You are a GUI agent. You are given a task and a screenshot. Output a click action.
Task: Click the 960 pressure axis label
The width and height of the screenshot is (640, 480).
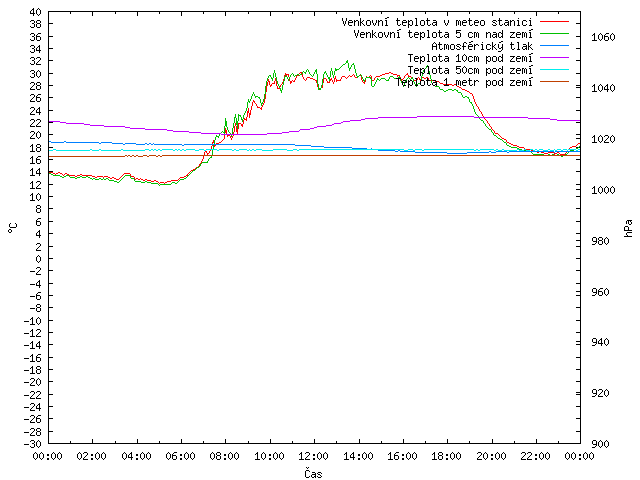coord(600,292)
